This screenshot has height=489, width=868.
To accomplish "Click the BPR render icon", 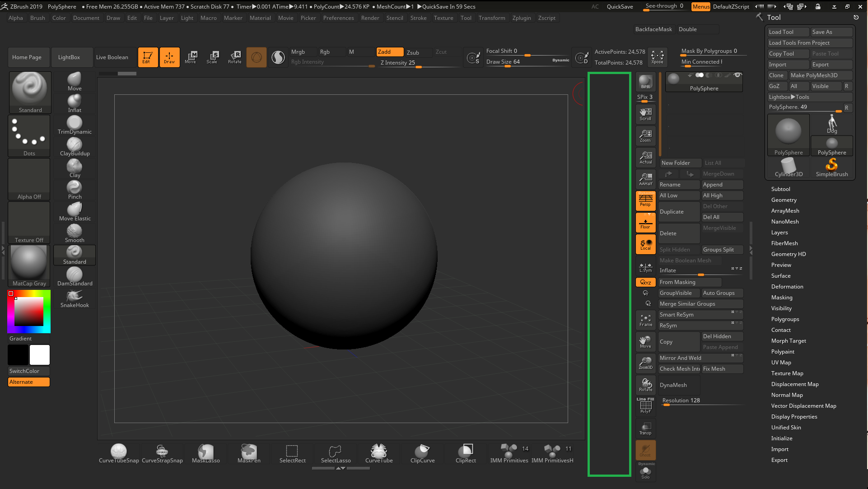I will pos(645,82).
